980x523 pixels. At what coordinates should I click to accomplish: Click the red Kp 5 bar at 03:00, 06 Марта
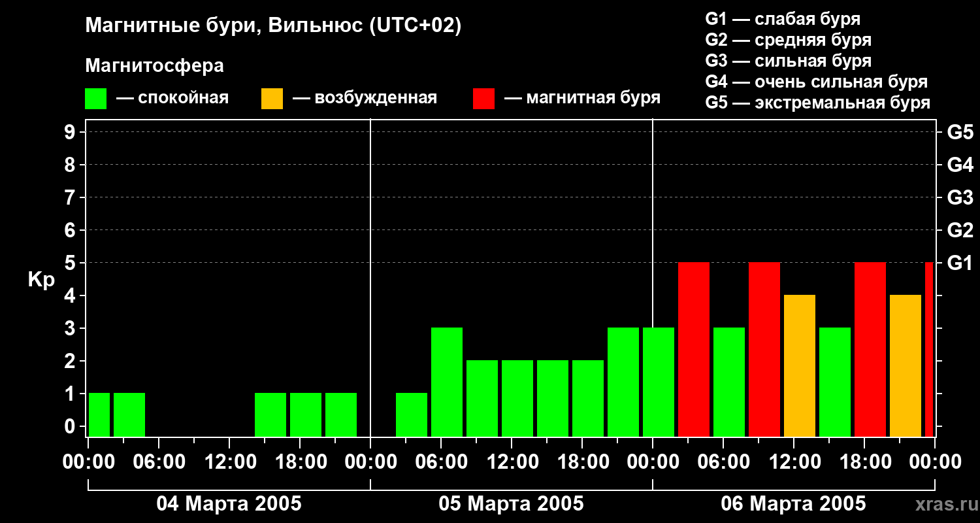coord(694,350)
